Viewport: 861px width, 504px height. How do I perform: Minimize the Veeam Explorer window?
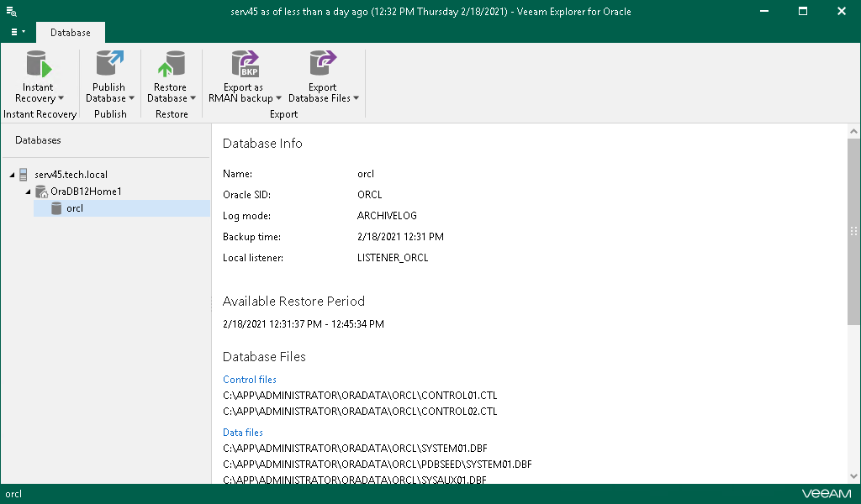point(763,11)
